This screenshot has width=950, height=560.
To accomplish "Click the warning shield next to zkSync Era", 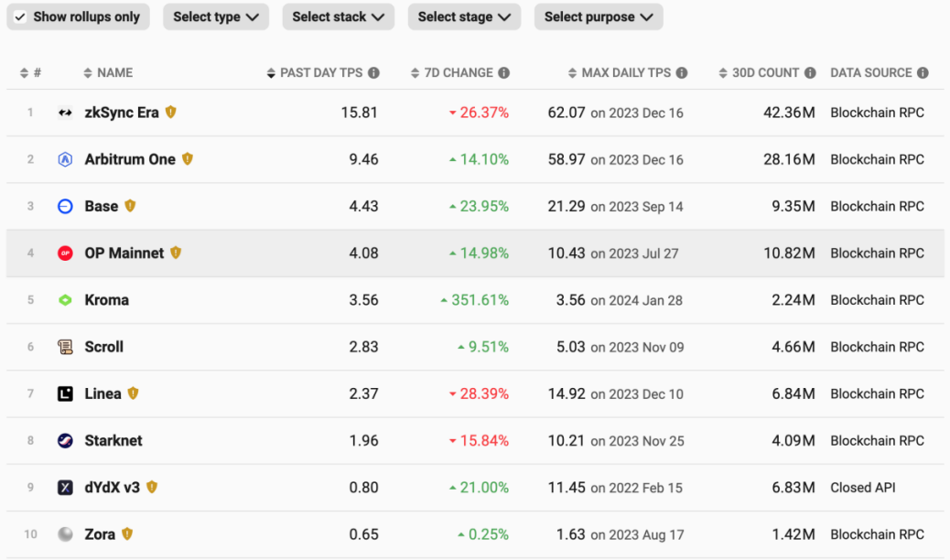I will pyautogui.click(x=171, y=113).
